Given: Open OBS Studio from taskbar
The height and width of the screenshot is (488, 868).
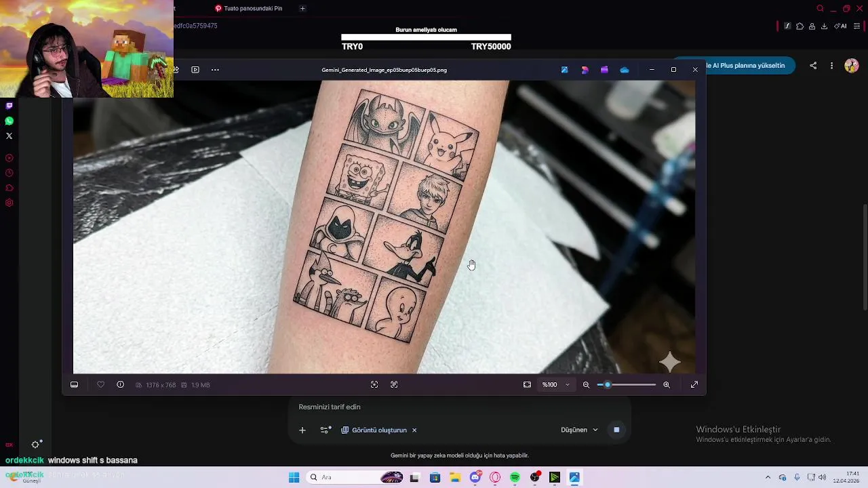Looking at the screenshot, I should point(535,477).
